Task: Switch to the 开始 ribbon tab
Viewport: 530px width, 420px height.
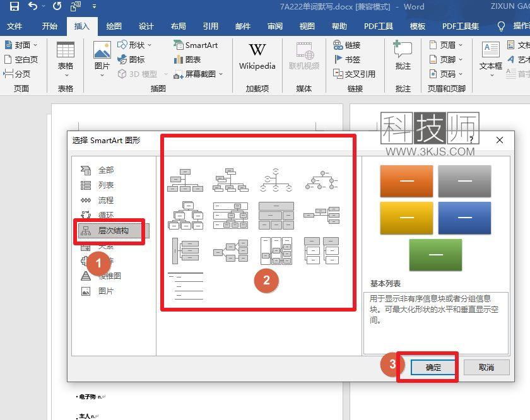Action: (x=49, y=26)
